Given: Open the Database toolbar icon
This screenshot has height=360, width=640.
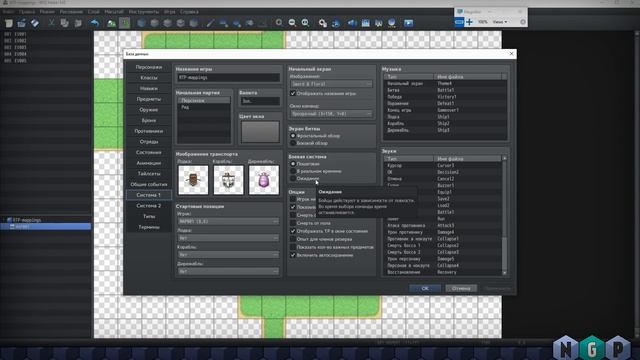Looking at the screenshot, I should pyautogui.click(x=322, y=23).
